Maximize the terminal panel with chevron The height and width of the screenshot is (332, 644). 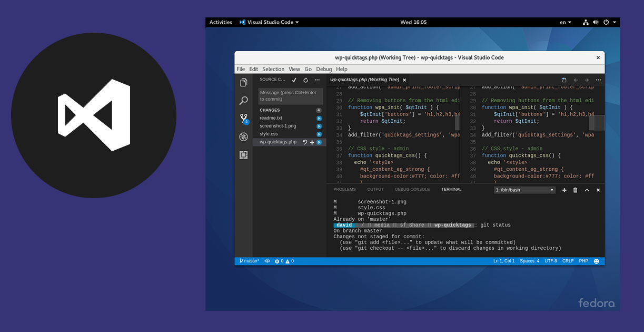(x=587, y=190)
